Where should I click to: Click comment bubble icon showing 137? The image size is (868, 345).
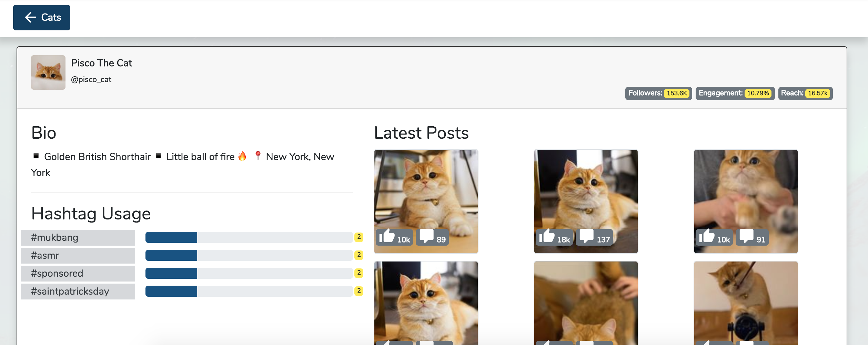pyautogui.click(x=587, y=236)
